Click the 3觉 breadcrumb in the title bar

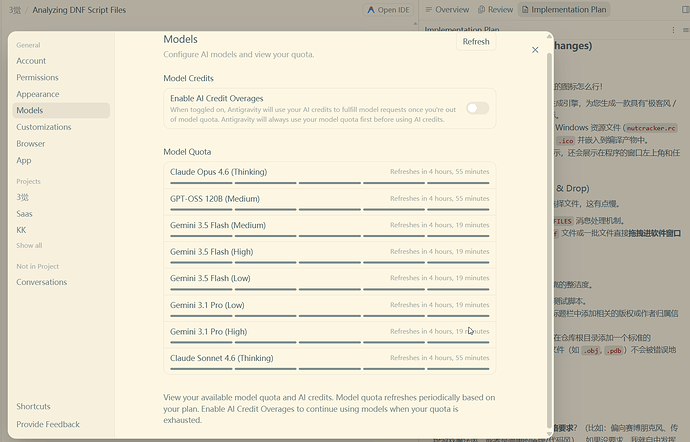tap(15, 10)
